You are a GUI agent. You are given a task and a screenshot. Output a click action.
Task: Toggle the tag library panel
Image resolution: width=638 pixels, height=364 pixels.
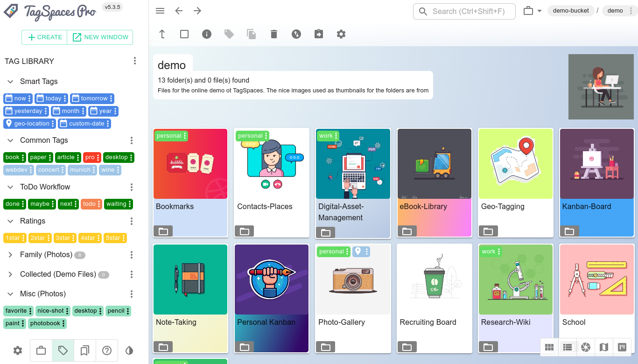coord(63,350)
